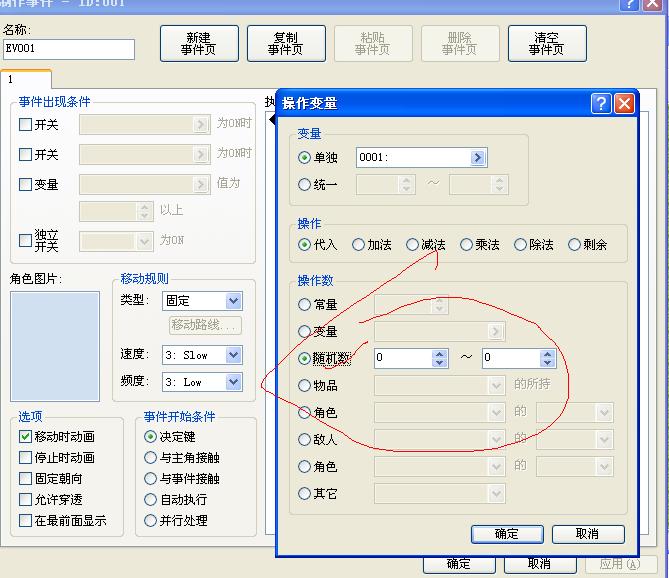
Task: Select the 物品 operand radio button
Action: click(304, 386)
